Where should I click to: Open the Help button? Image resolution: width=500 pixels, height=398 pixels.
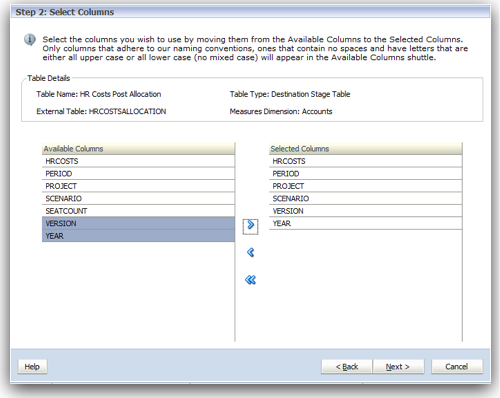(x=32, y=367)
